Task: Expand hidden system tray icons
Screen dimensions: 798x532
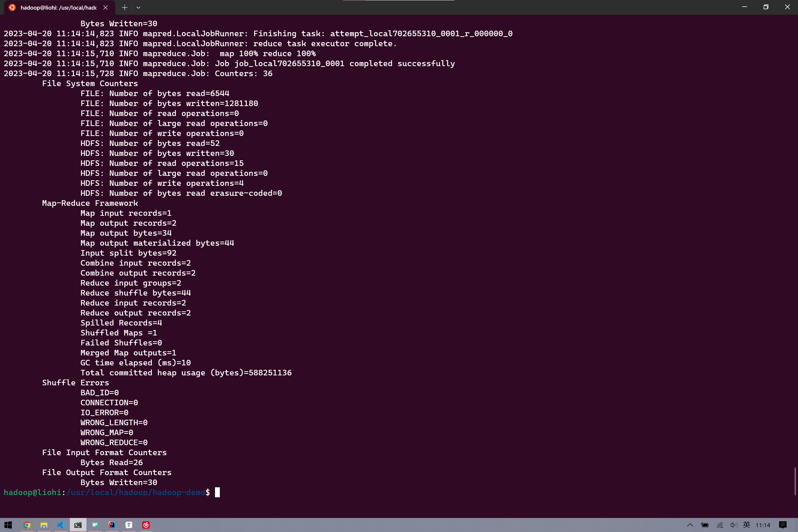Action: (x=690, y=525)
